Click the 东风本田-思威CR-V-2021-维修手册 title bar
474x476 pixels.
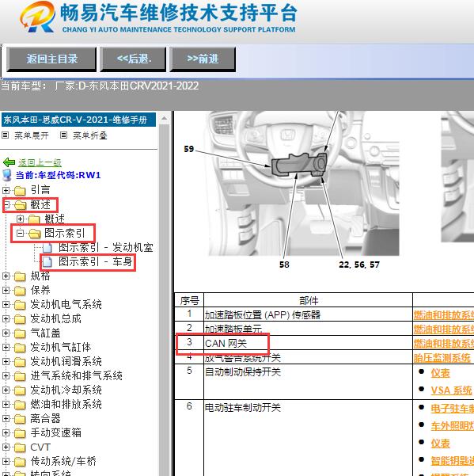[79, 120]
